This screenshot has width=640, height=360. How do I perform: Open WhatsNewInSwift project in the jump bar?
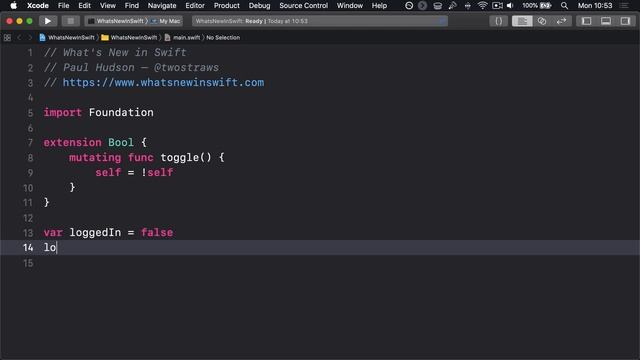coord(67,38)
